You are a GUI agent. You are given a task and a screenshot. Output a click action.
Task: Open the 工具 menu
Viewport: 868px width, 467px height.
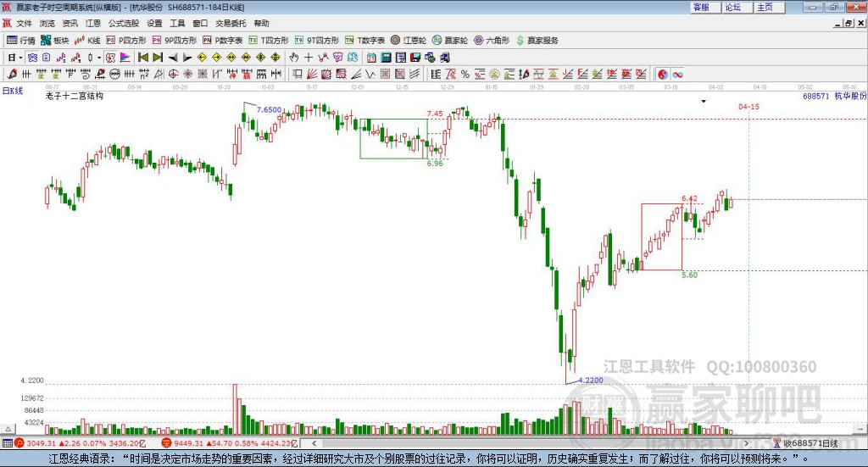tap(177, 23)
